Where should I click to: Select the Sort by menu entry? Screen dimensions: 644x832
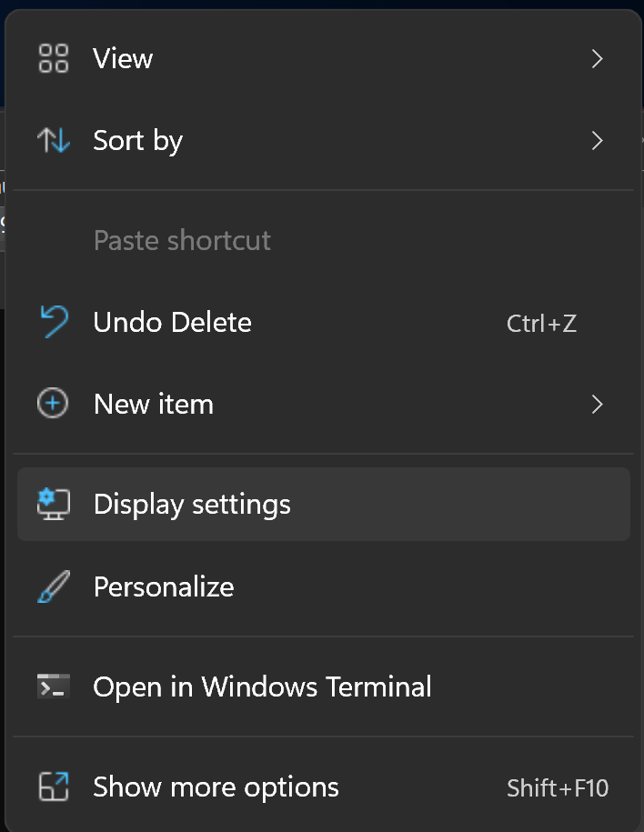click(137, 140)
